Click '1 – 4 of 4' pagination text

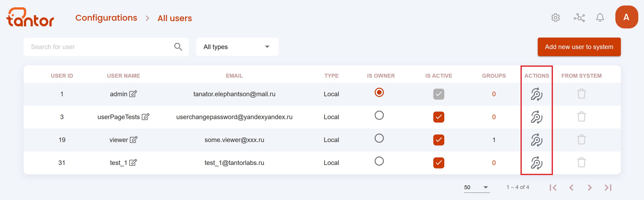[518, 187]
